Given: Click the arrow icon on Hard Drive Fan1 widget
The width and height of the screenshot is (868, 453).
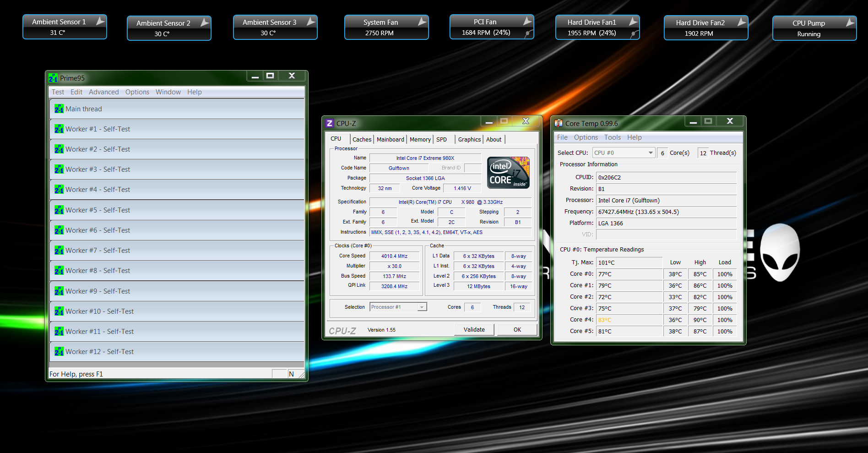Looking at the screenshot, I should pyautogui.click(x=633, y=22).
